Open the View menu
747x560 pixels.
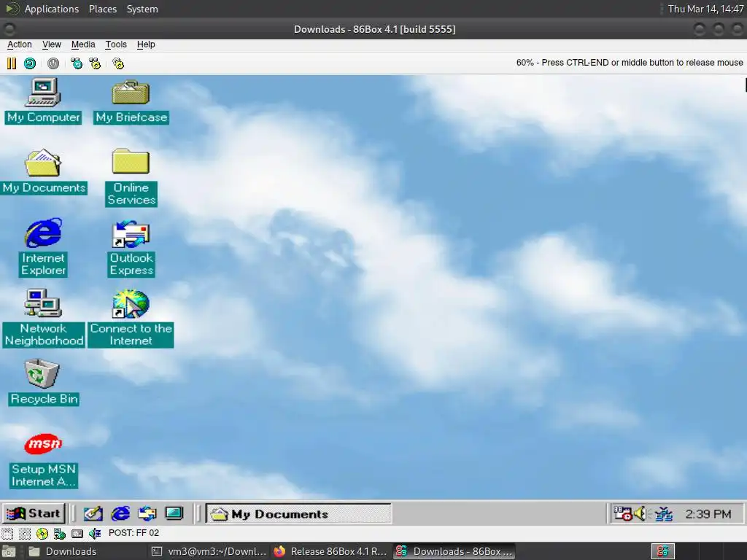pos(52,44)
